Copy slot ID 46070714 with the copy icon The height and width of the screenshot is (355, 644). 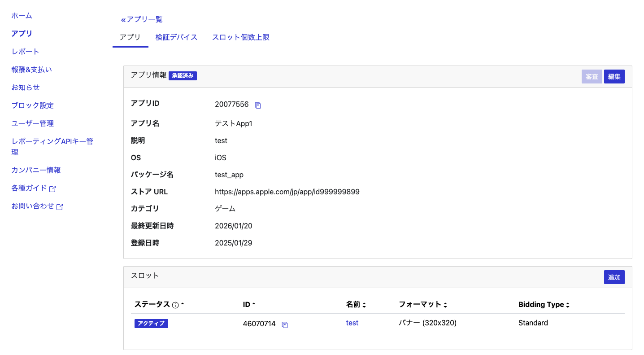coord(285,324)
